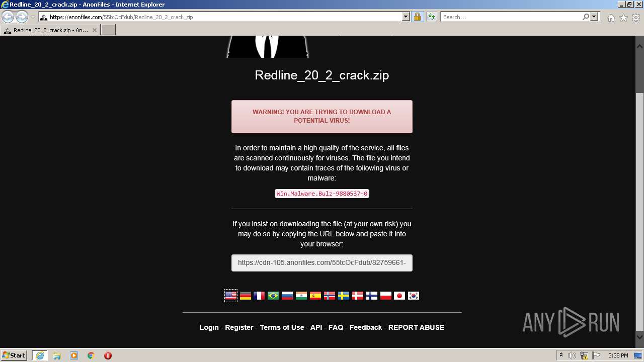Open the Action Center flag tray icon

pyautogui.click(x=596, y=355)
